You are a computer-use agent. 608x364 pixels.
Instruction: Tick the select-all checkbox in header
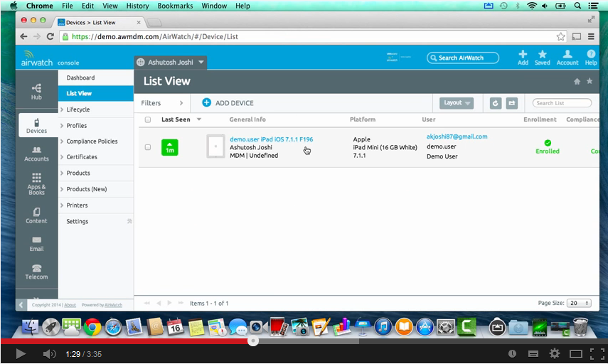[148, 119]
